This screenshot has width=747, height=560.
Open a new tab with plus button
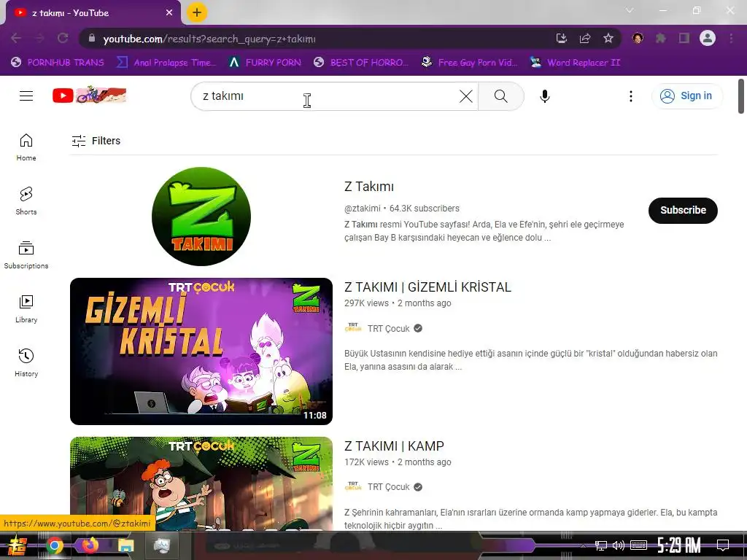point(197,12)
